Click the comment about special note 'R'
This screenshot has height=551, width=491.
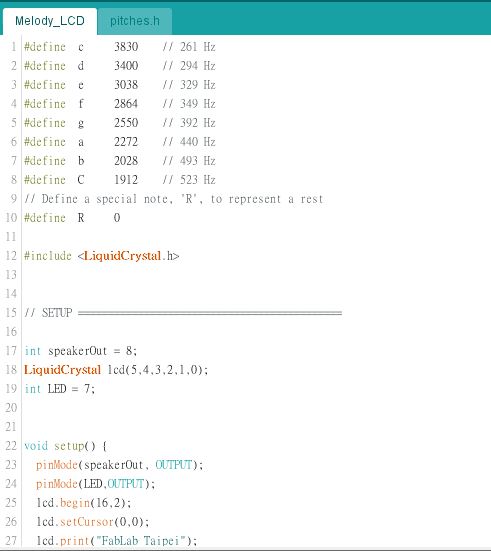[174, 199]
